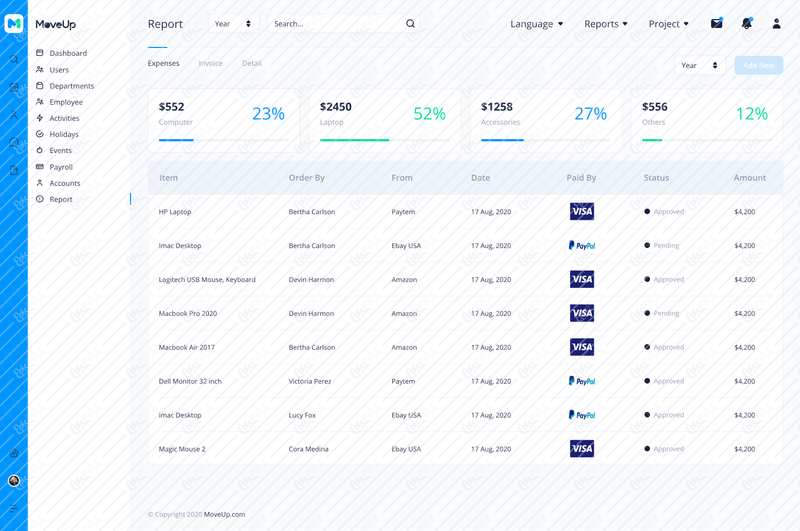Open the Year dropdown beside Add New

tap(700, 65)
